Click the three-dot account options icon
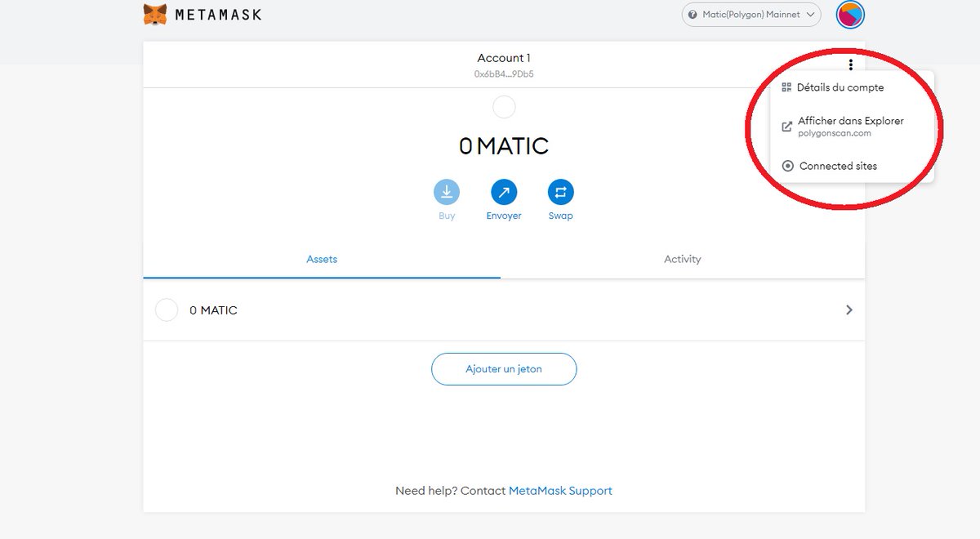The image size is (980, 539). [x=851, y=65]
